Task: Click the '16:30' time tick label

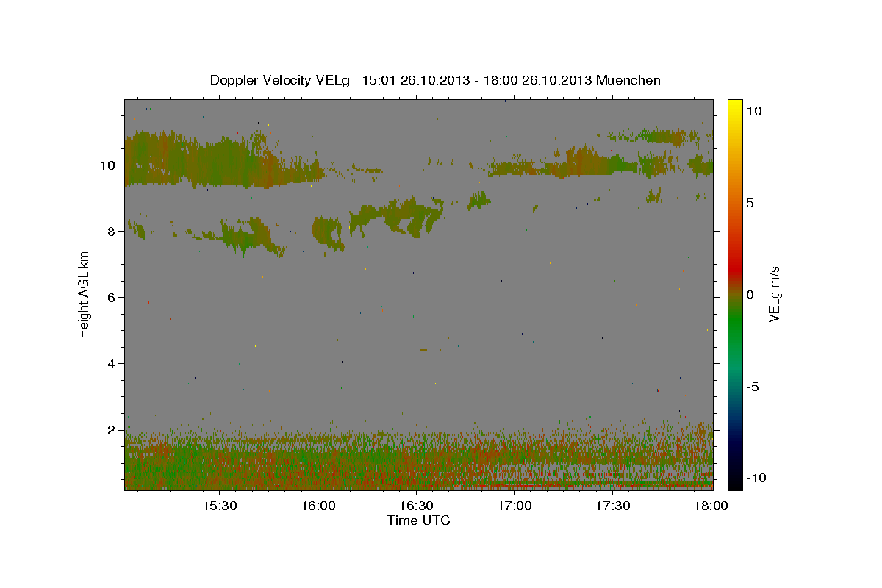Action: pos(417,506)
